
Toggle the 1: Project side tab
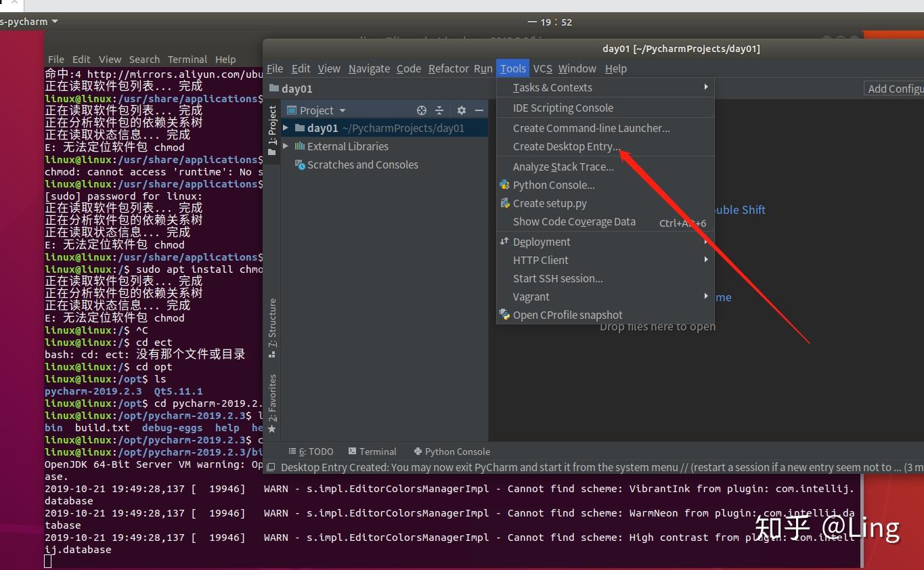coord(272,130)
